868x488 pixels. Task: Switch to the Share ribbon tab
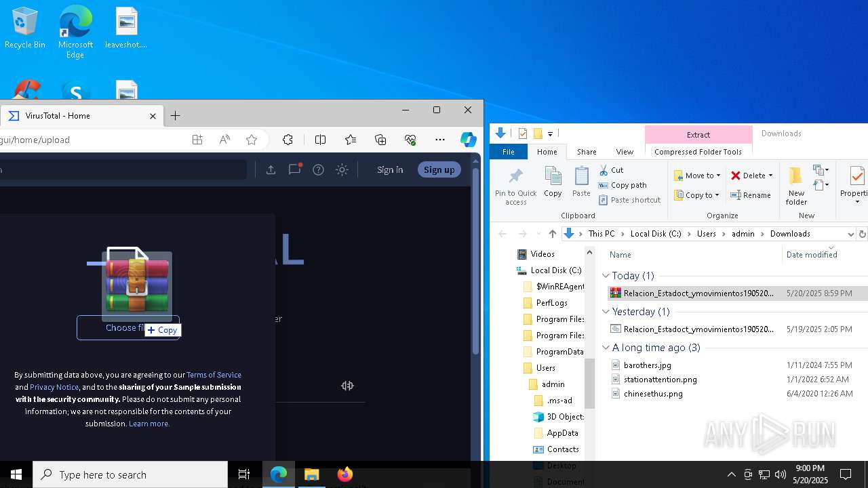tap(587, 152)
